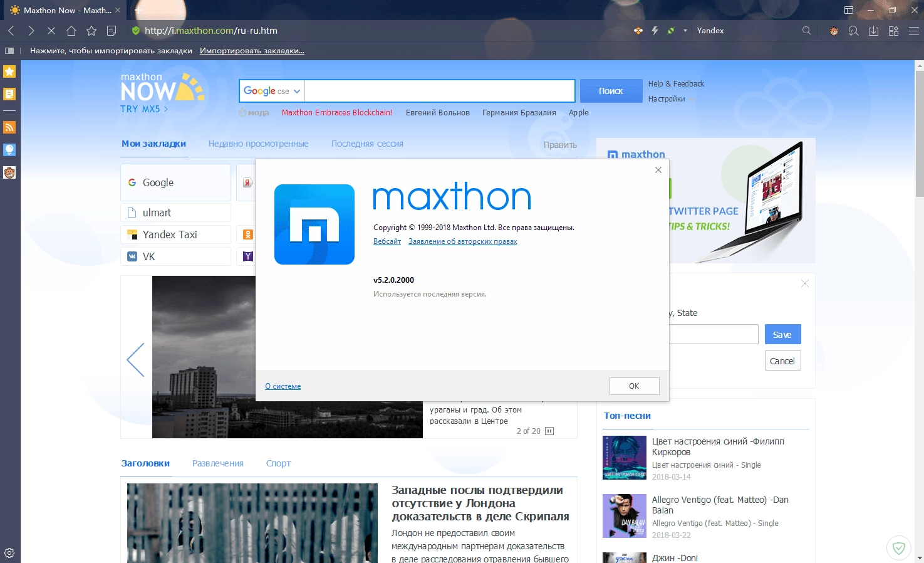The height and width of the screenshot is (563, 924).
Task: Open the Настройки link on the page
Action: [x=667, y=99]
